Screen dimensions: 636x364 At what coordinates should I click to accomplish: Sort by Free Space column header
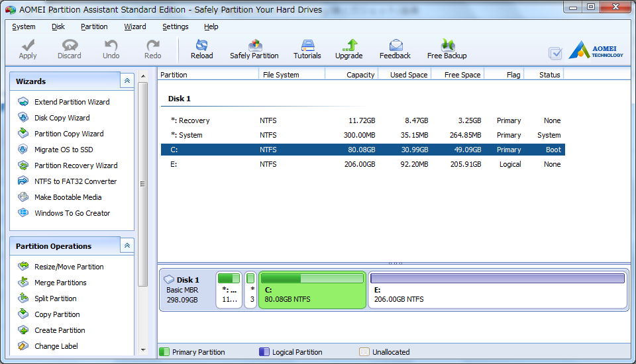pos(458,75)
